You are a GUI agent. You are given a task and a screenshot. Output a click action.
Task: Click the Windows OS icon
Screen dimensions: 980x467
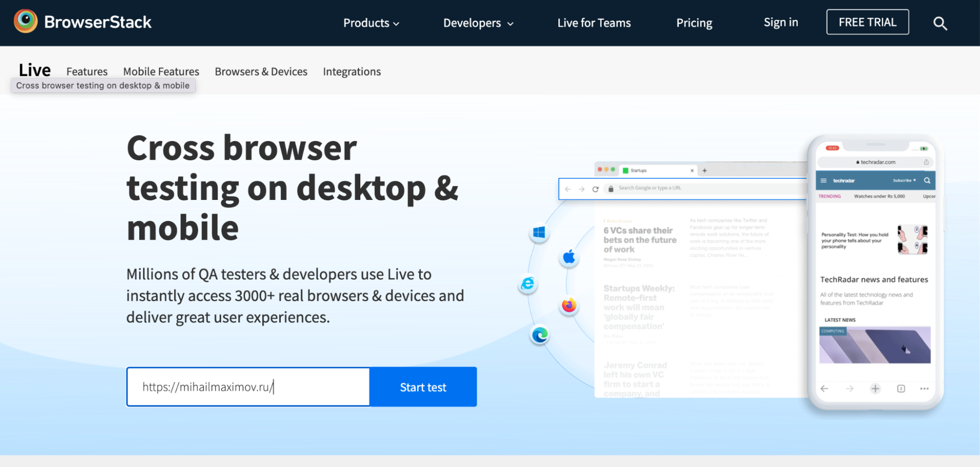(539, 232)
